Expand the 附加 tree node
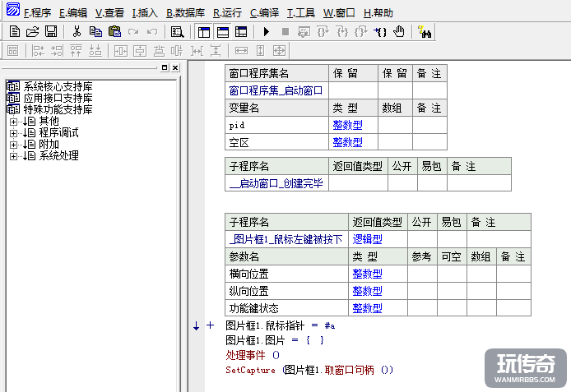 [x=13, y=145]
